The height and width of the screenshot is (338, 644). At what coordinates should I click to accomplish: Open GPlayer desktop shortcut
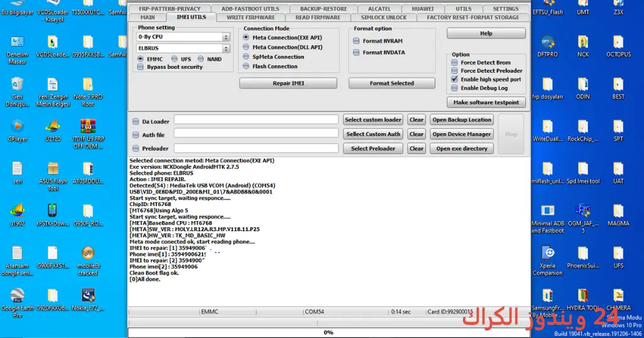click(x=17, y=131)
